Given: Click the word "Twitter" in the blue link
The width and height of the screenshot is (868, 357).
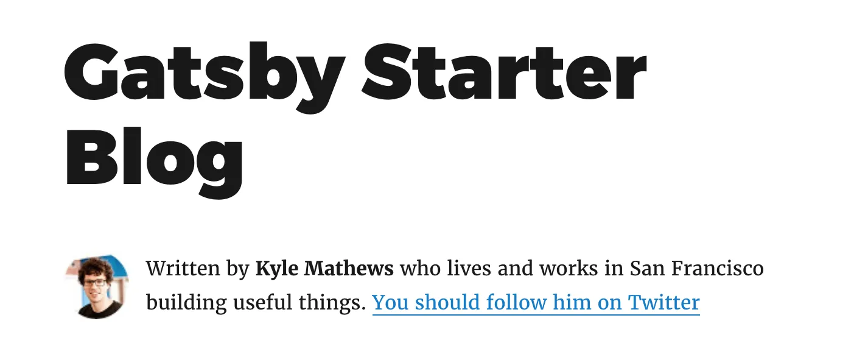Looking at the screenshot, I should pyautogui.click(x=664, y=302).
